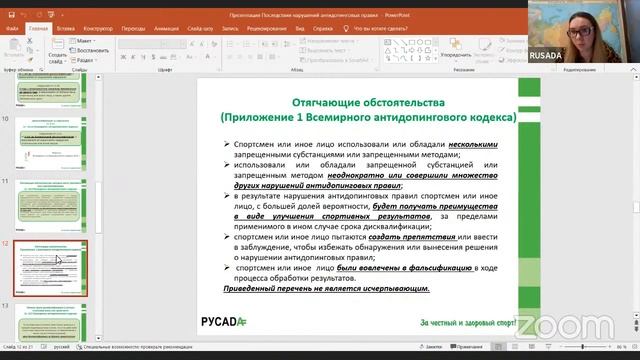Click the slide panel scroll down arrow

pos(98,338)
